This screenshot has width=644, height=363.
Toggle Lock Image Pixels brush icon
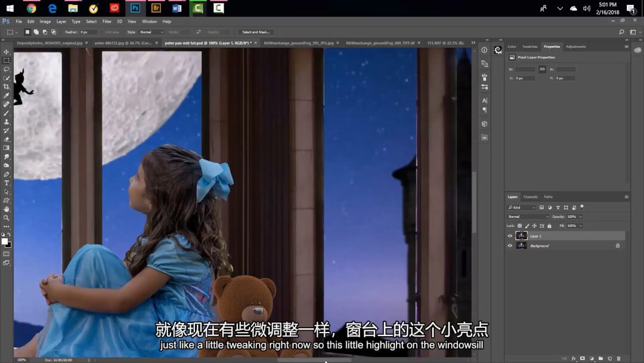point(527,226)
